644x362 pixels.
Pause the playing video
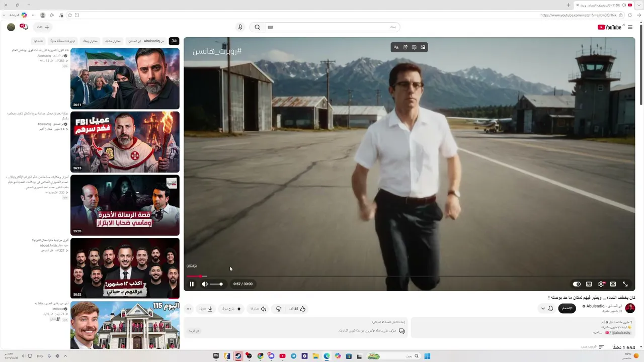click(192, 284)
